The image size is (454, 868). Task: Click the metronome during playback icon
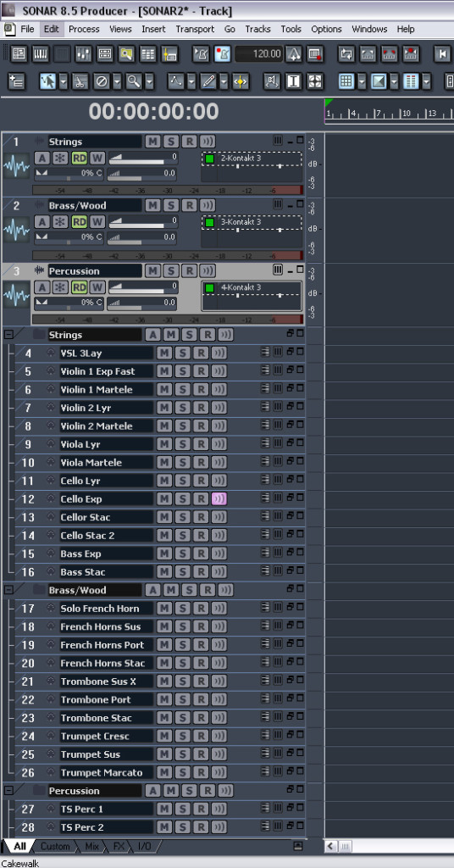(201, 53)
